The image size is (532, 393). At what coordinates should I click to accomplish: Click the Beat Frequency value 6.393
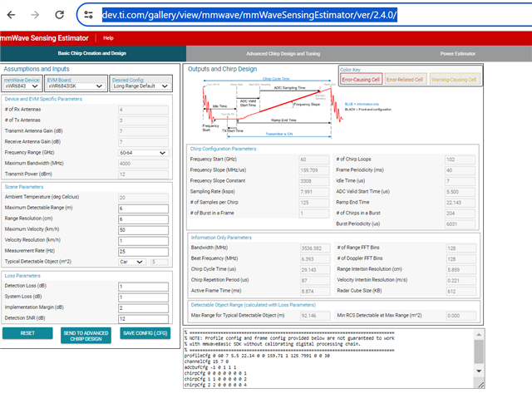[315, 259]
